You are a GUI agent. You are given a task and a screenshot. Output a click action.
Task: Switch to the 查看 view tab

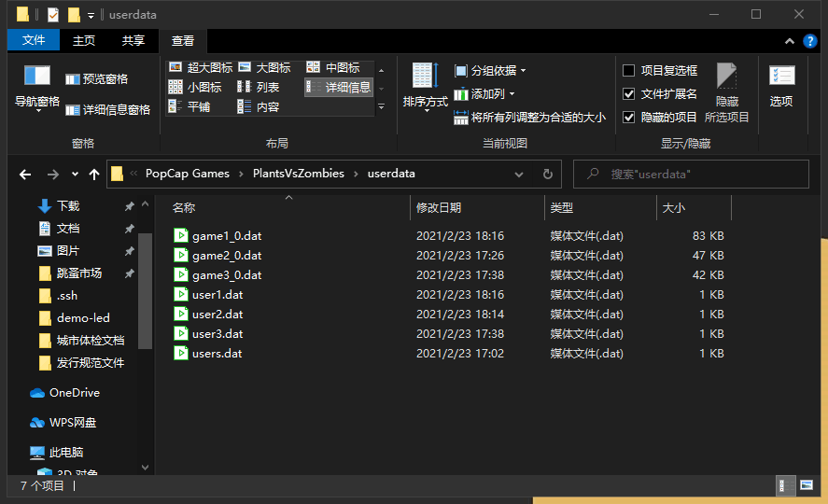[183, 40]
